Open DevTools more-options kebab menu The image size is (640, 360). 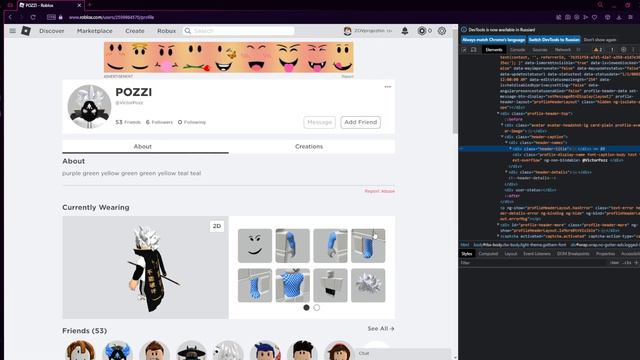click(x=633, y=50)
